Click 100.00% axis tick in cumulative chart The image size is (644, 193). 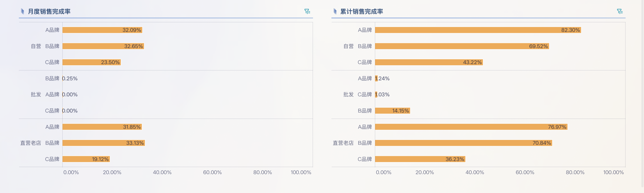pyautogui.click(x=614, y=172)
